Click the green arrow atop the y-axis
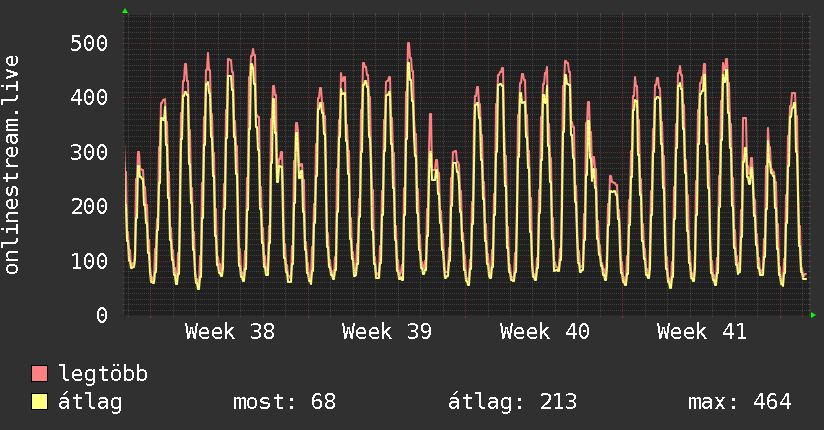824x430 pixels. 125,11
